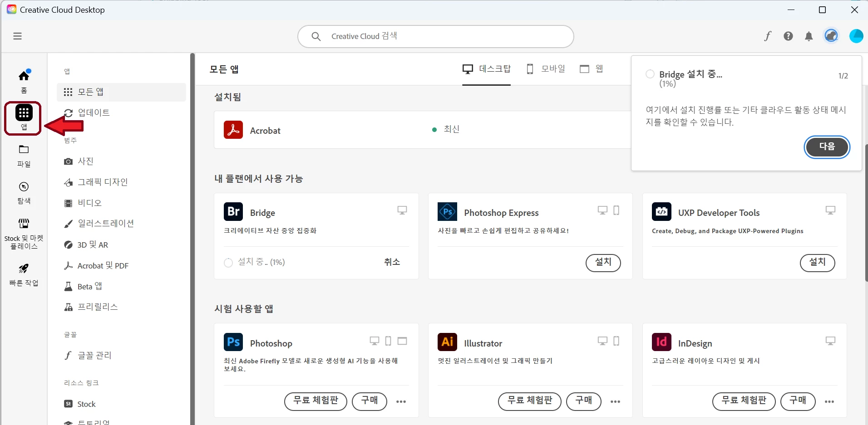Click the InDesign app icon

(x=661, y=342)
